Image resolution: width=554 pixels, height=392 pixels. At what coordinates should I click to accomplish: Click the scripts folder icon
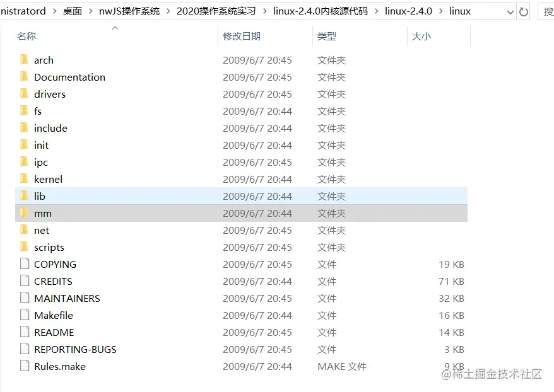[x=24, y=247]
